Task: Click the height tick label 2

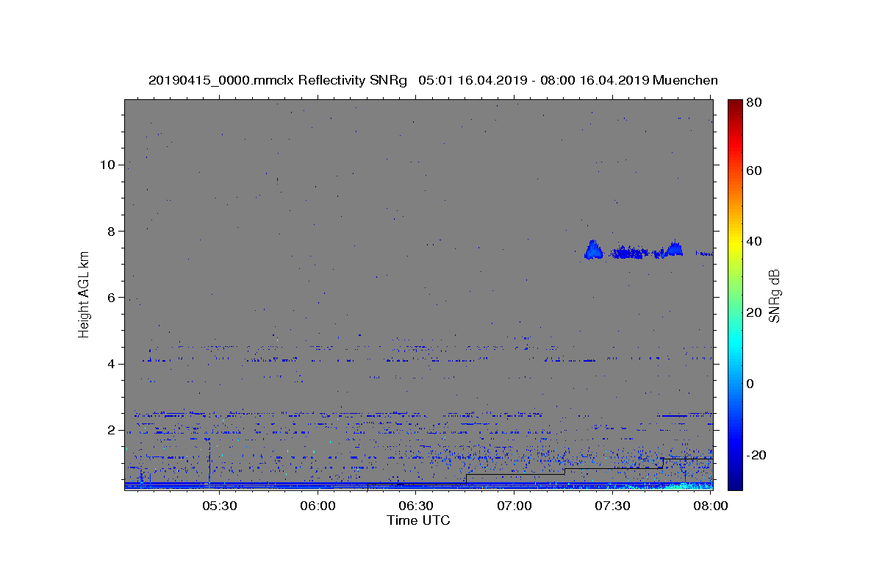Action: click(110, 430)
